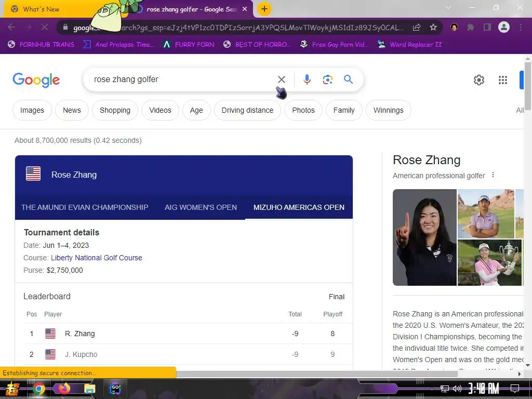The height and width of the screenshot is (399, 532).
Task: Open more options next to American professional golfer
Action: [493, 175]
